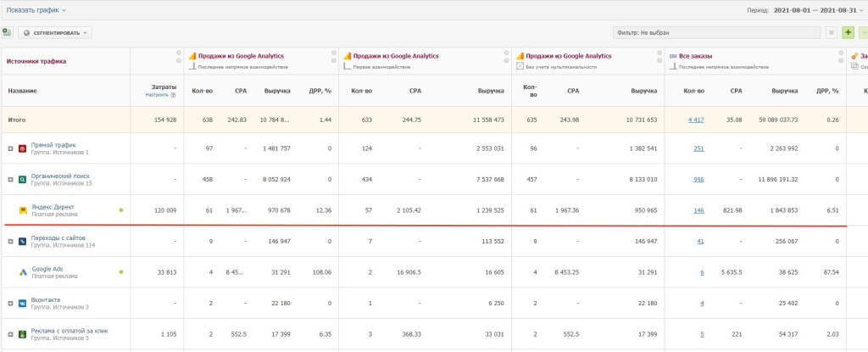The width and height of the screenshot is (868, 352).
Task: Click the Настроить link under Затраты
Action: point(157,95)
